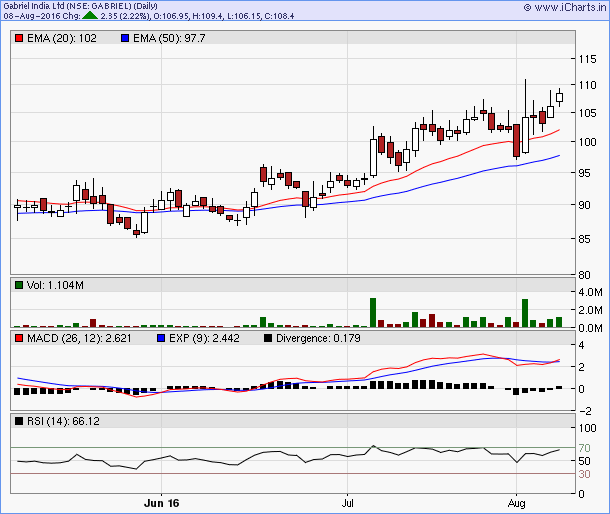The image size is (610, 514).
Task: Click the black RSI (14) legend swatch
Action: point(19,421)
